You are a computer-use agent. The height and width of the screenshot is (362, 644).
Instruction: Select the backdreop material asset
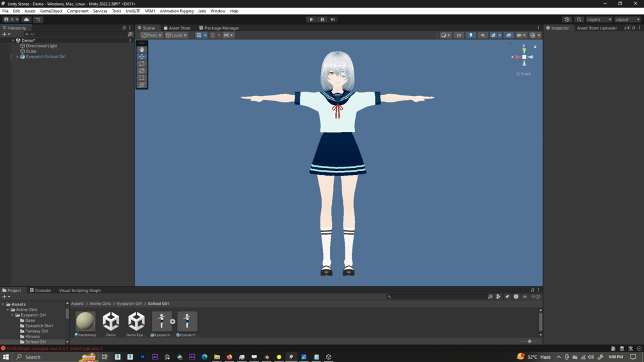pyautogui.click(x=85, y=324)
